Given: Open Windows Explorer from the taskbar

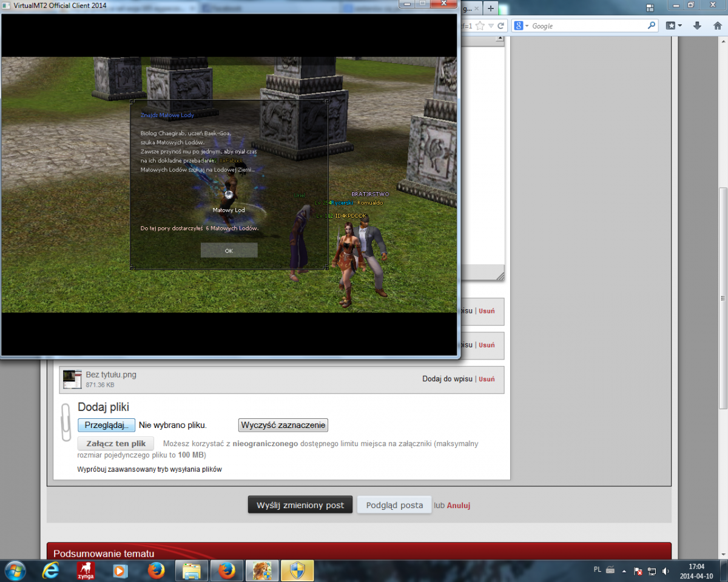Looking at the screenshot, I should coord(192,570).
